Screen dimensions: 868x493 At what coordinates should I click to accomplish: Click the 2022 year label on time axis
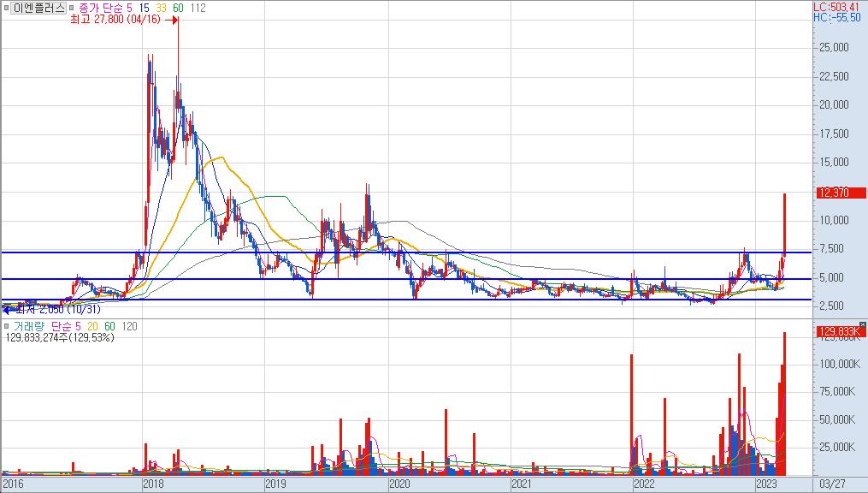644,484
